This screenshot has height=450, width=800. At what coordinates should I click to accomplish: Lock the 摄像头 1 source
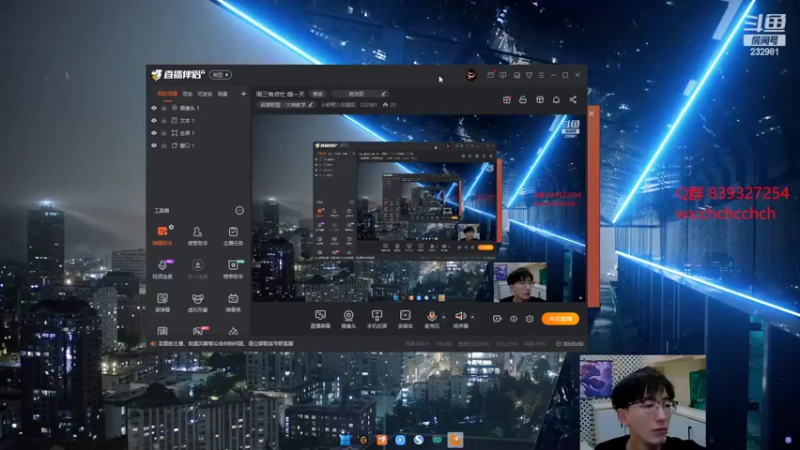(164, 108)
